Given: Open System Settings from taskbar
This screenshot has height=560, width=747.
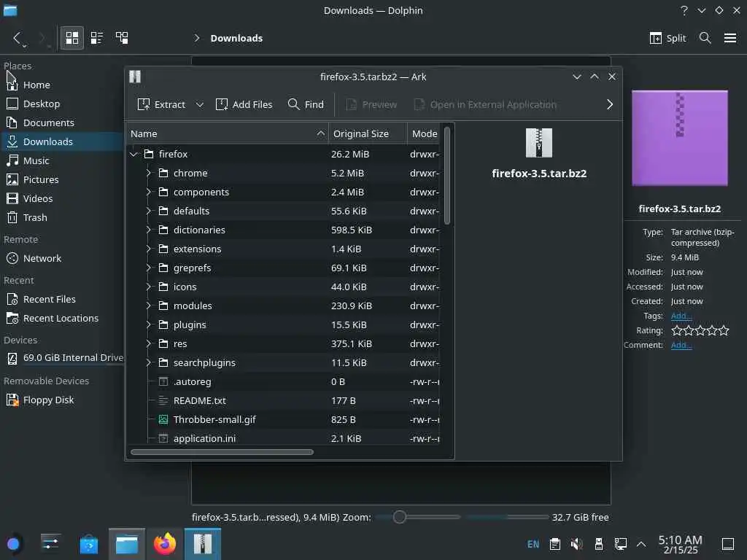Looking at the screenshot, I should coord(50,544).
